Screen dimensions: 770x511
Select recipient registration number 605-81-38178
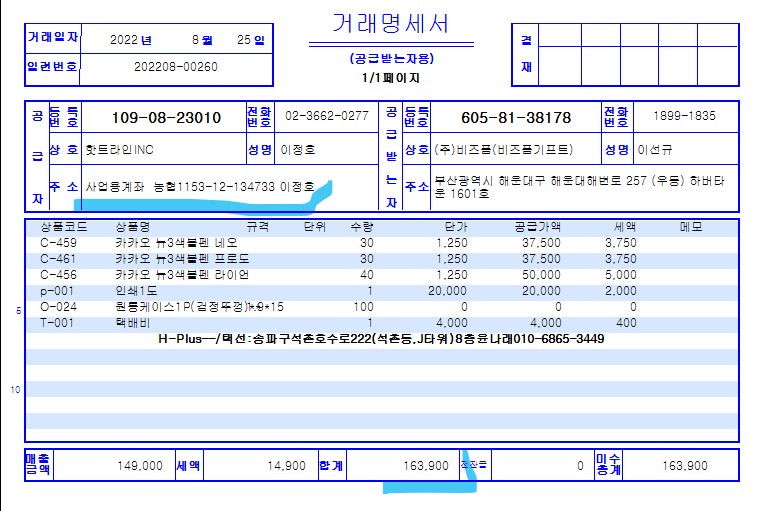(515, 117)
